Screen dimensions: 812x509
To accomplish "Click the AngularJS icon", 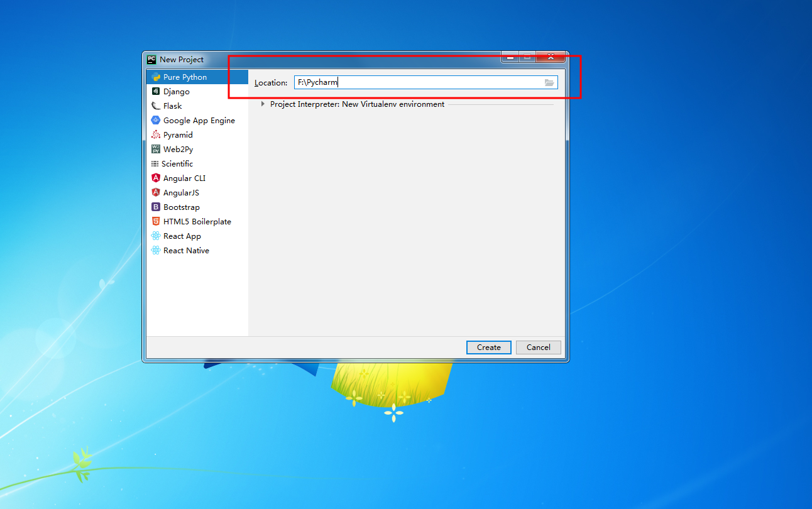I will [x=156, y=193].
